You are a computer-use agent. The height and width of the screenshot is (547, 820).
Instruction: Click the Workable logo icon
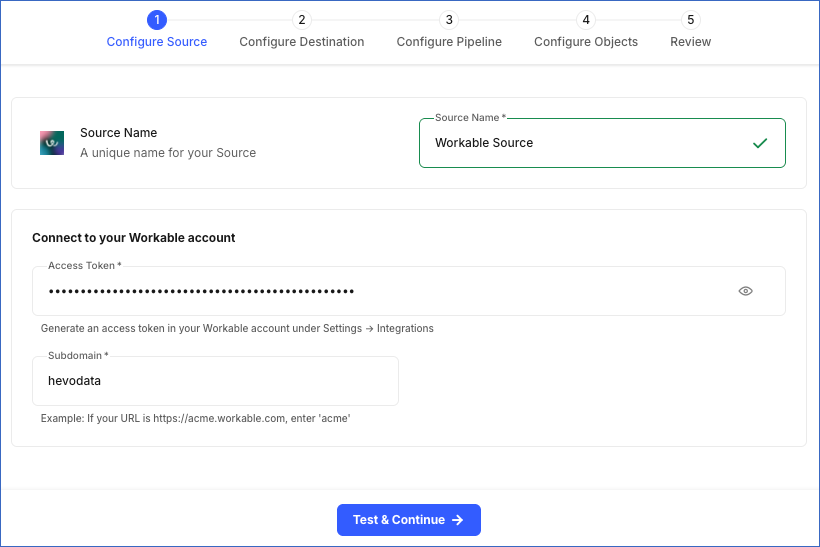(52, 143)
